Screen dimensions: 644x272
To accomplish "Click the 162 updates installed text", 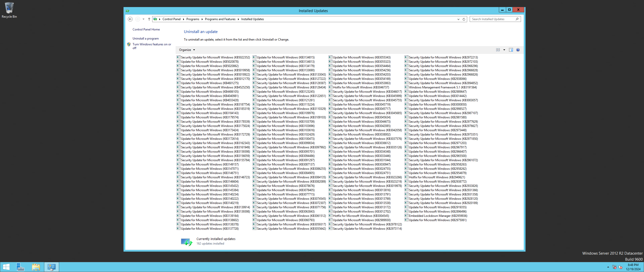I will pos(210,244).
